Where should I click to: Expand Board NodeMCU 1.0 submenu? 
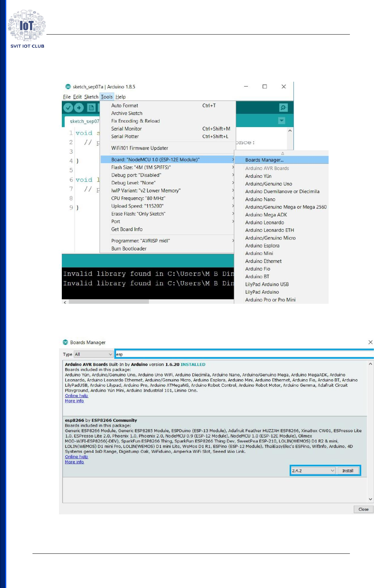[168, 160]
